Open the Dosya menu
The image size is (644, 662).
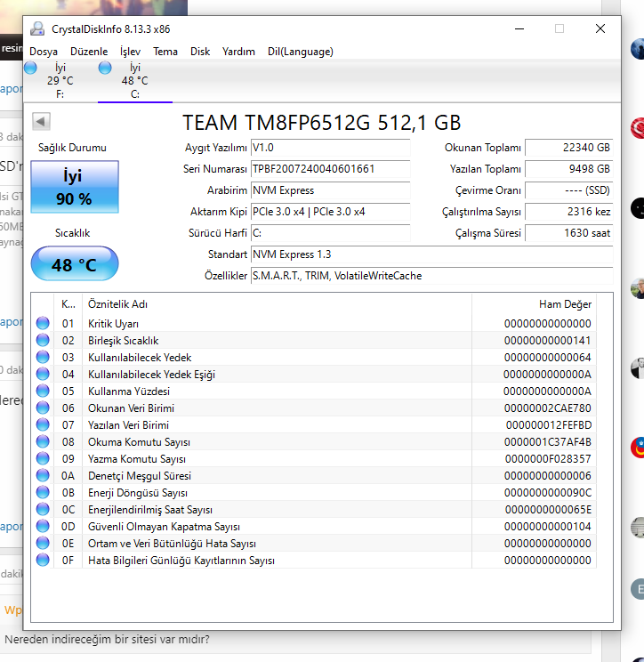pyautogui.click(x=44, y=52)
